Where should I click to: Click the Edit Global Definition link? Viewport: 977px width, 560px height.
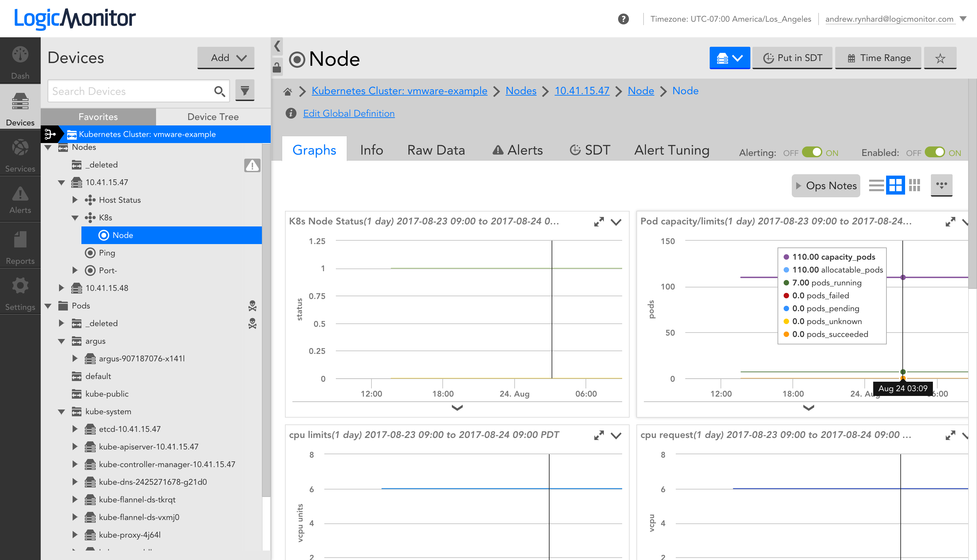click(x=348, y=112)
